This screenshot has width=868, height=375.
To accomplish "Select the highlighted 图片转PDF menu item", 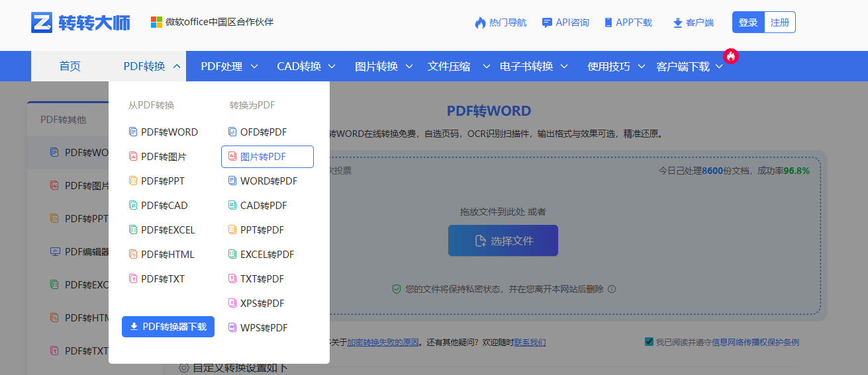I will click(x=267, y=157).
